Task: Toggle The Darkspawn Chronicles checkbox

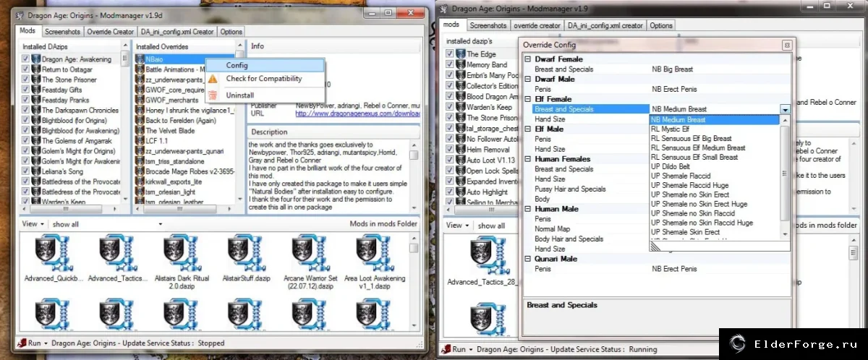Action: coord(26,110)
